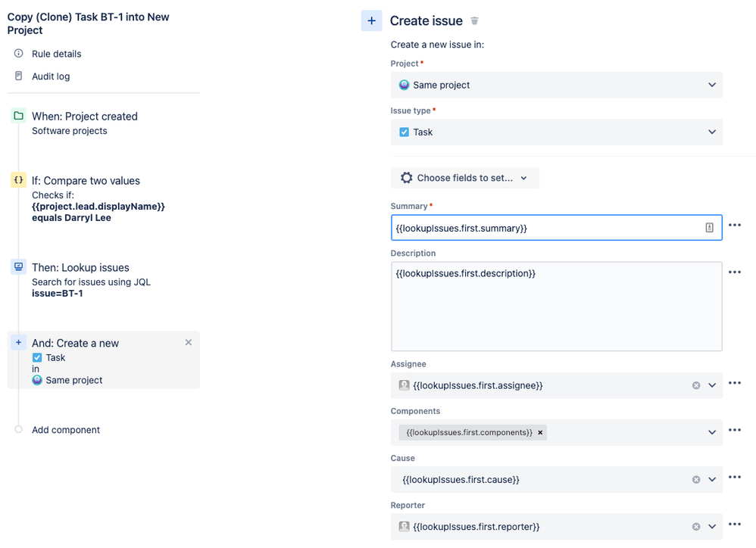Image resolution: width=756 pixels, height=548 pixels.
Task: Click into the Description text area
Action: click(x=556, y=310)
